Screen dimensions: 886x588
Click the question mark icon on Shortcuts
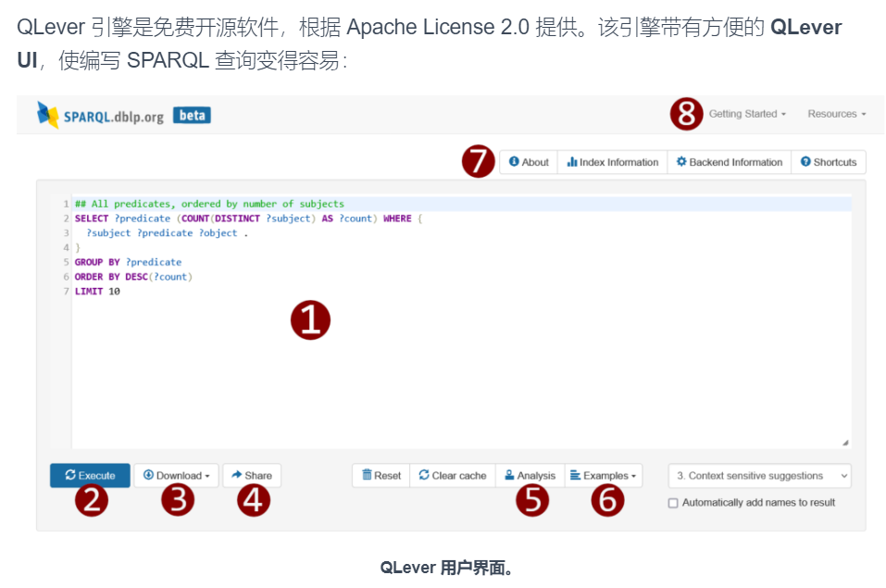[x=805, y=162]
